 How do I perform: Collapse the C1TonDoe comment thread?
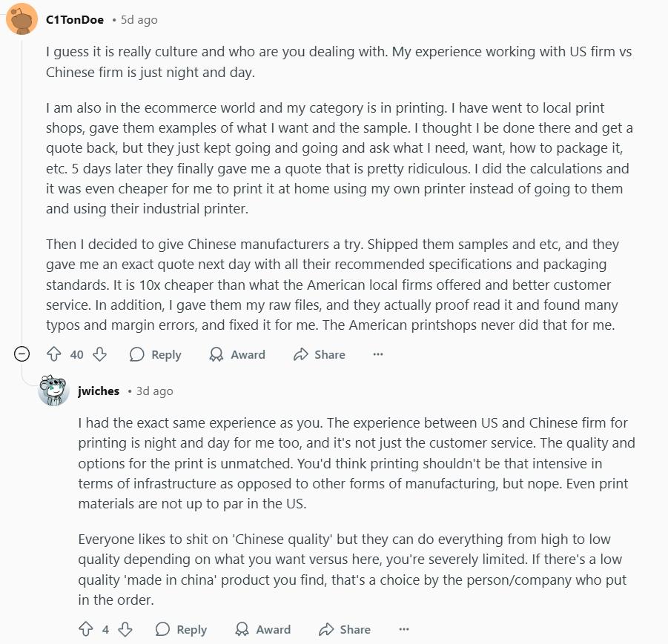(x=22, y=354)
